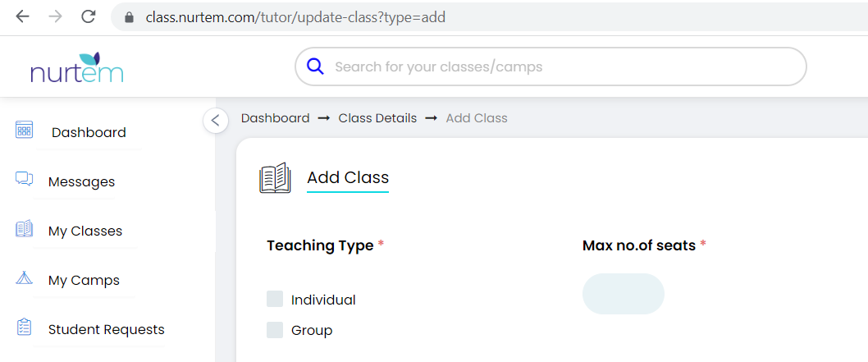This screenshot has width=868, height=362.
Task: Click the Student Requests clipboard icon
Action: point(24,328)
